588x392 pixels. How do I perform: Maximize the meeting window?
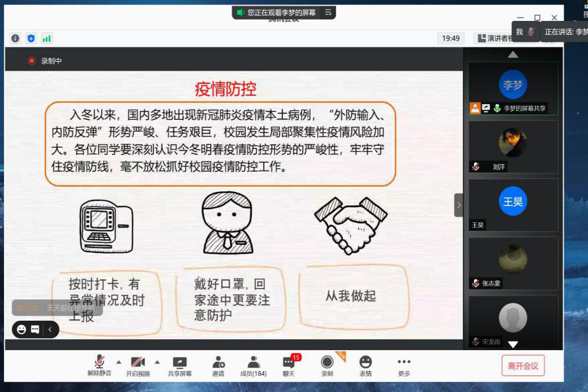click(538, 18)
